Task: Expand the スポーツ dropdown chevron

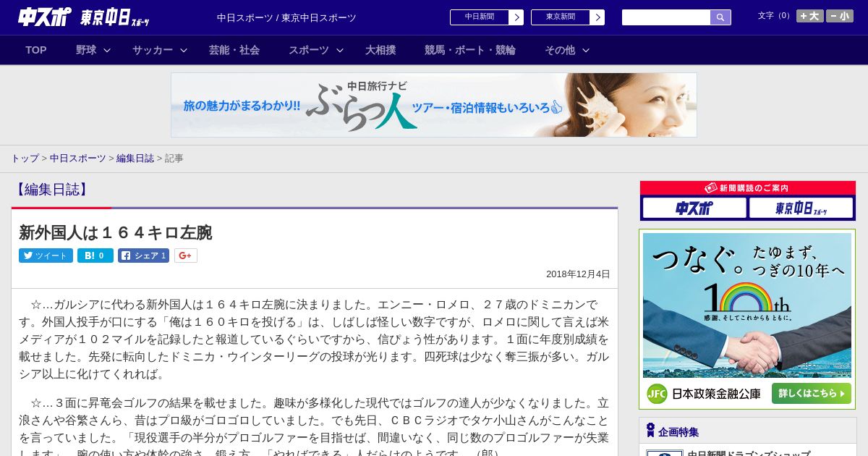Action: point(340,50)
